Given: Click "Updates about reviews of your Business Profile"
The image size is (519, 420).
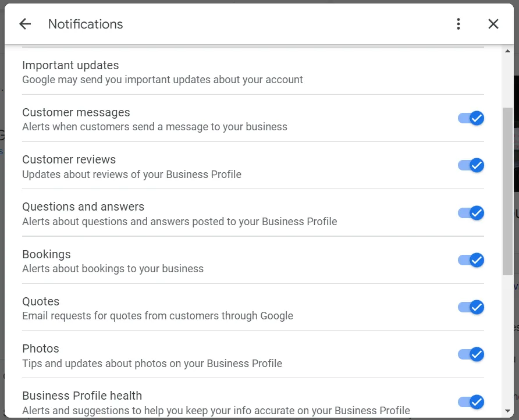Looking at the screenshot, I should [x=131, y=175].
